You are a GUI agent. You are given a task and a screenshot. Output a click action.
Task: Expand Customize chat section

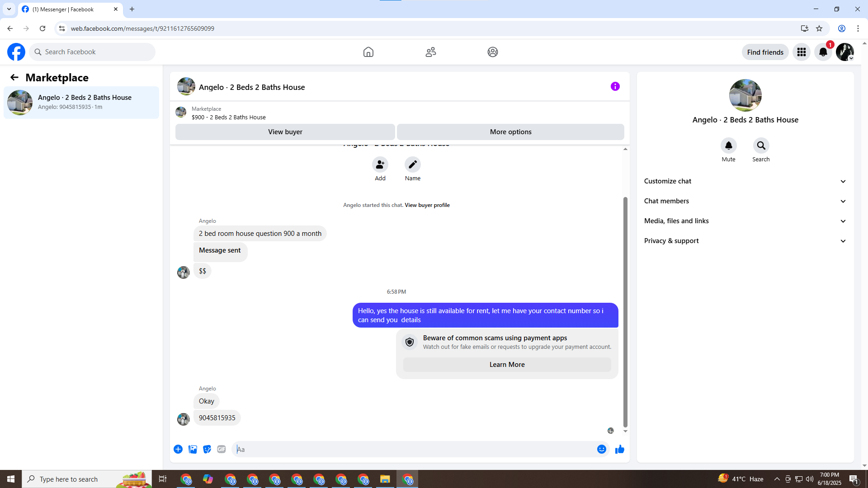point(745,181)
